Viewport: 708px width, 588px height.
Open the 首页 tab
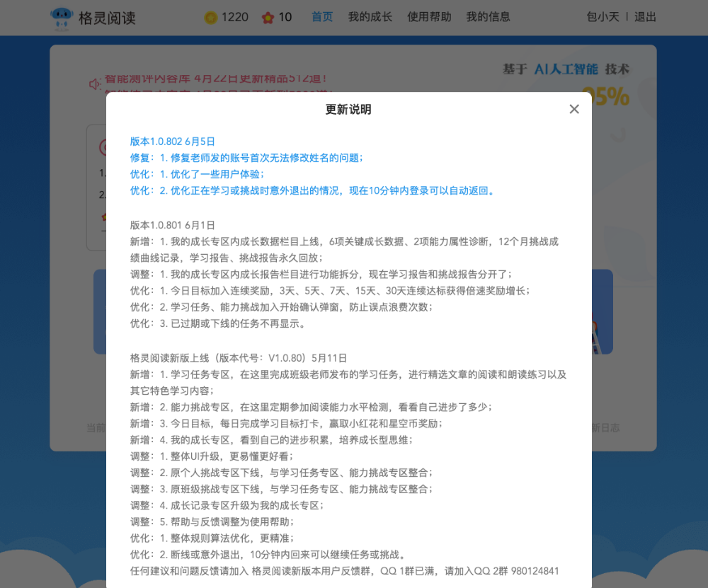(x=322, y=17)
